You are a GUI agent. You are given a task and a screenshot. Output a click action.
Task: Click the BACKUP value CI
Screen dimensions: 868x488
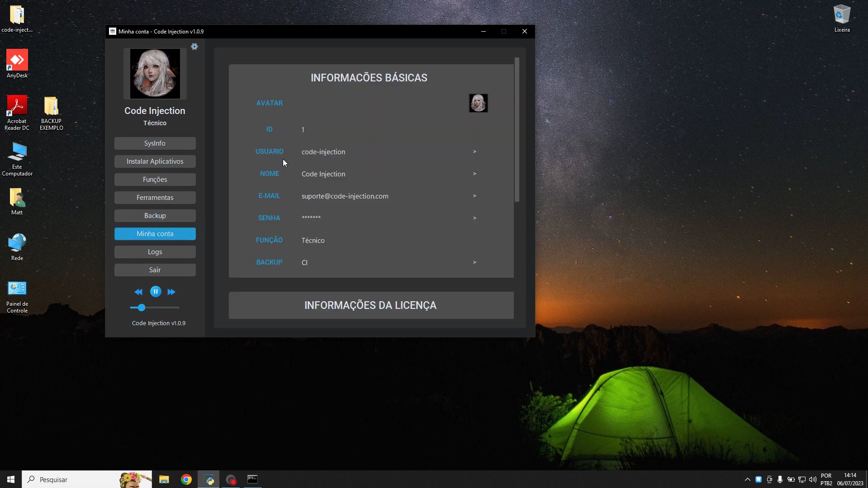(304, 263)
